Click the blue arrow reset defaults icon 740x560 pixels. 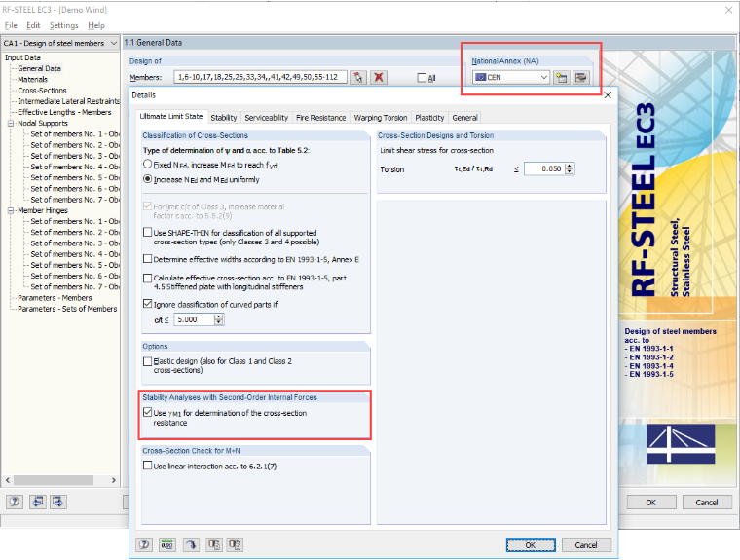tap(191, 544)
